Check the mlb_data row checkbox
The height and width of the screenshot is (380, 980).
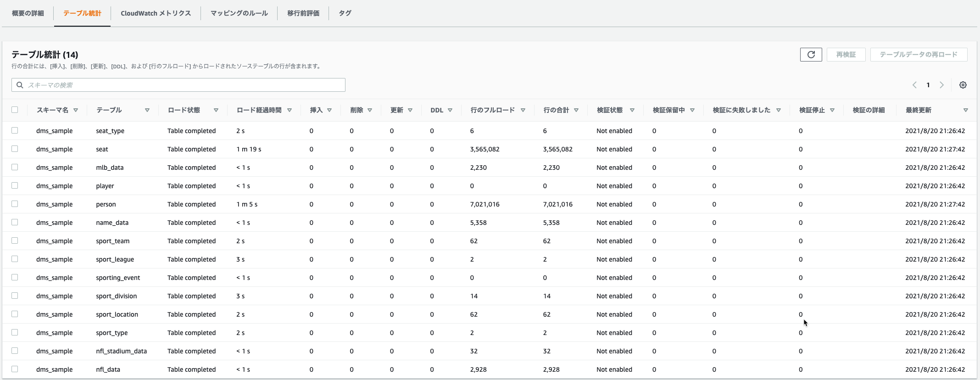point(15,167)
